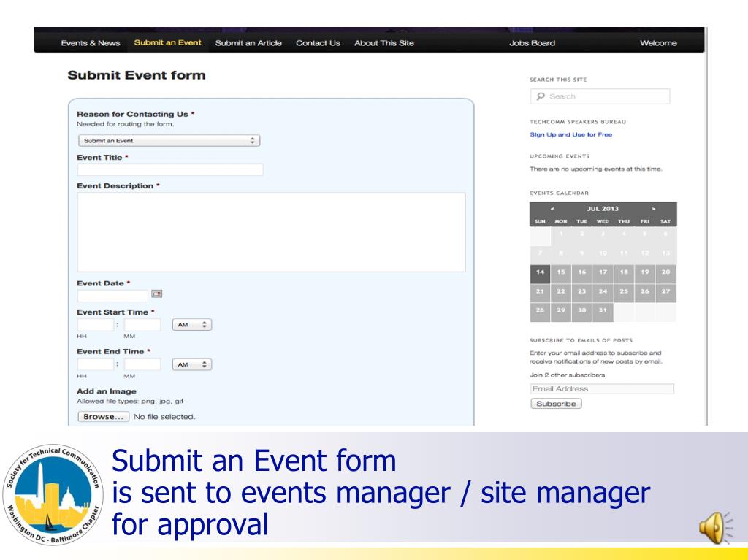Select July 20 in events calendar
This screenshot has height=560, width=748.
[x=665, y=274]
